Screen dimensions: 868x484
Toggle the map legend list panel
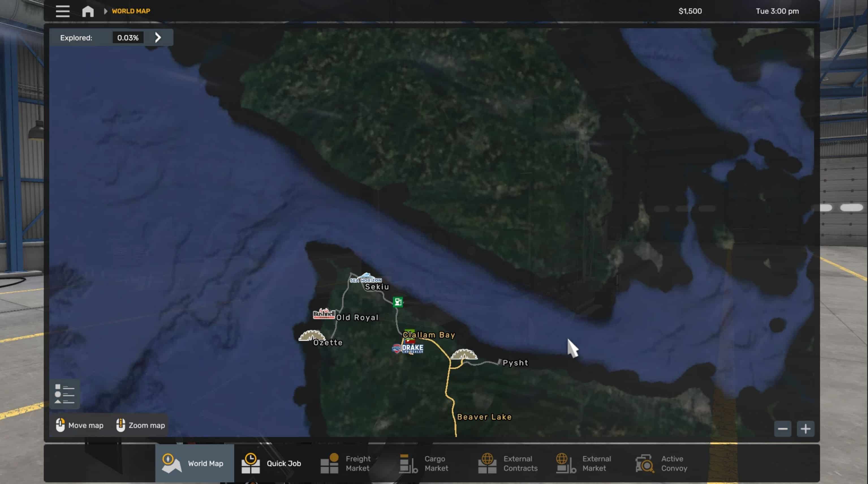[x=64, y=394]
